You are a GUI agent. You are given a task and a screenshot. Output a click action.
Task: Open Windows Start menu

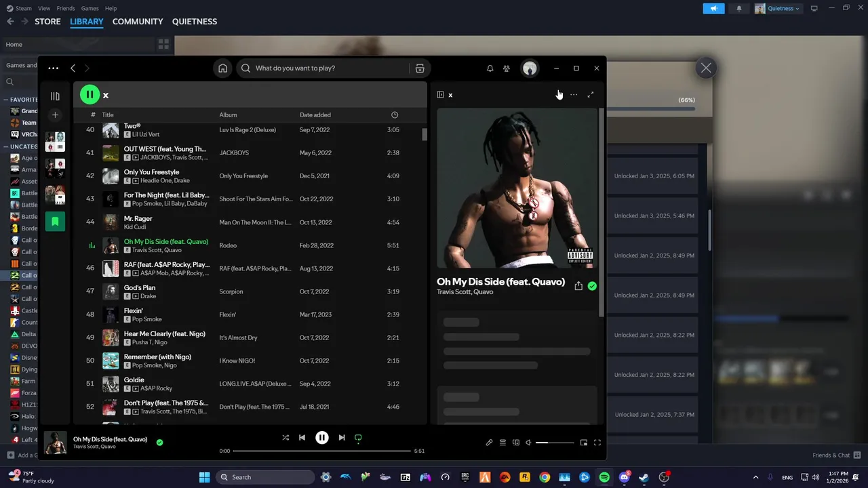(x=204, y=477)
